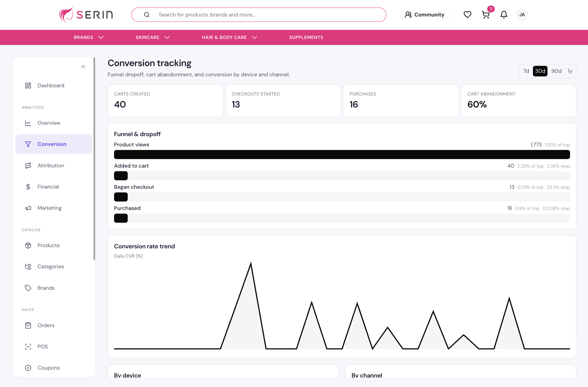Expand the Skincare dropdown menu

pos(153,37)
